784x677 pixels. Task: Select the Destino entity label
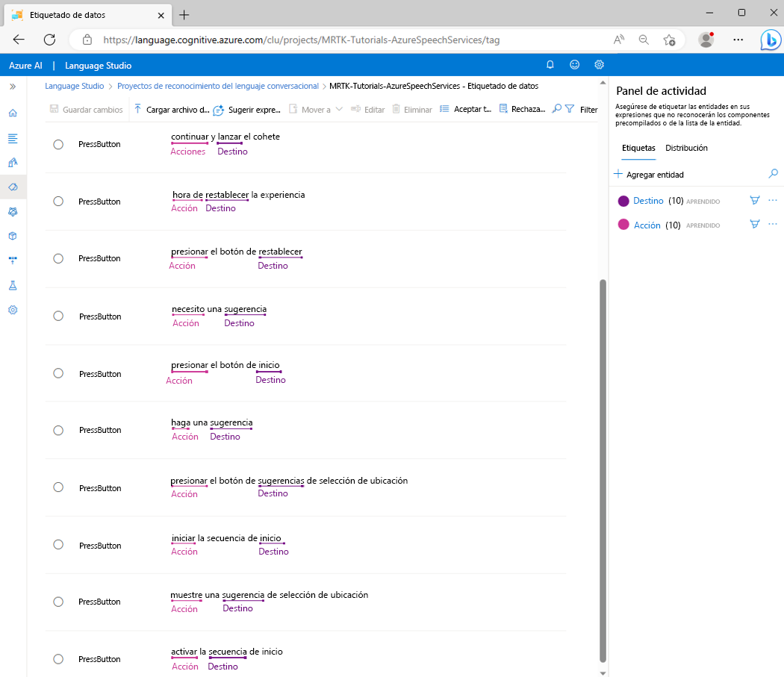point(649,201)
